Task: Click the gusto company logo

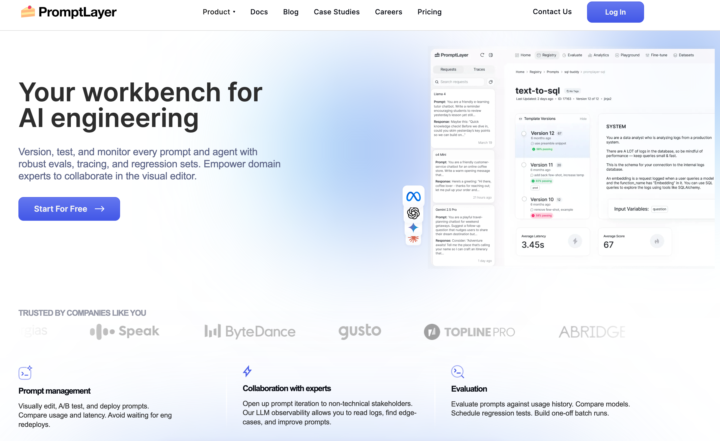Action: pos(360,331)
